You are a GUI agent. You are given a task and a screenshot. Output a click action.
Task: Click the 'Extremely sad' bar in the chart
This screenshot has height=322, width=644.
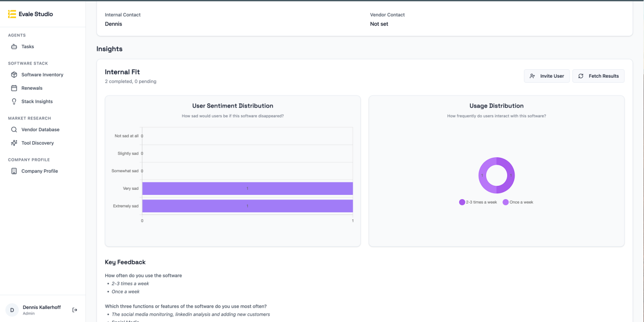tap(247, 206)
